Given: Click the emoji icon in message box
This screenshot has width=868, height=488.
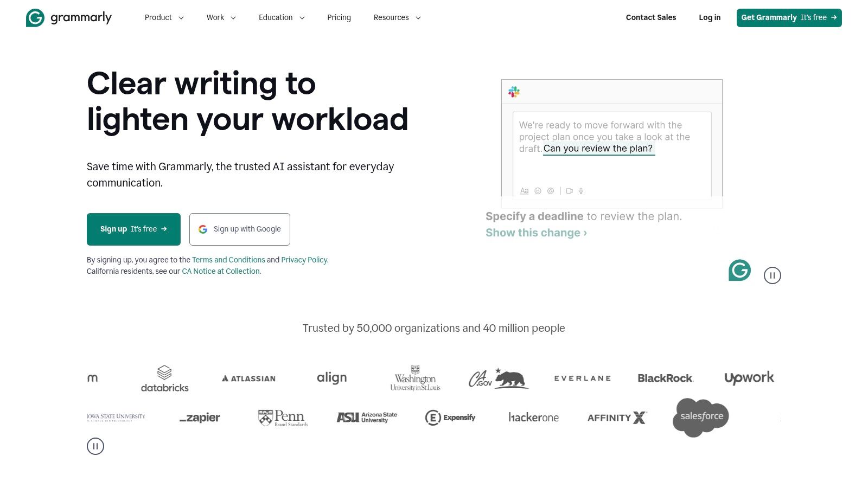Looking at the screenshot, I should click(x=538, y=191).
